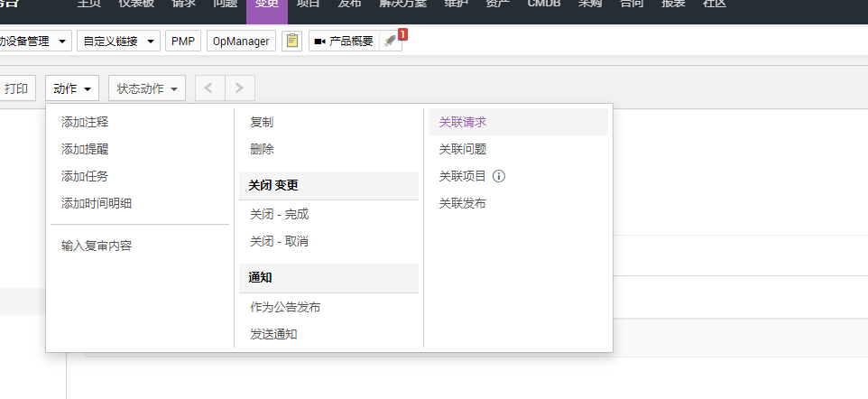This screenshot has width=868, height=399.
Task: Click the OpManager button
Action: [x=242, y=42]
